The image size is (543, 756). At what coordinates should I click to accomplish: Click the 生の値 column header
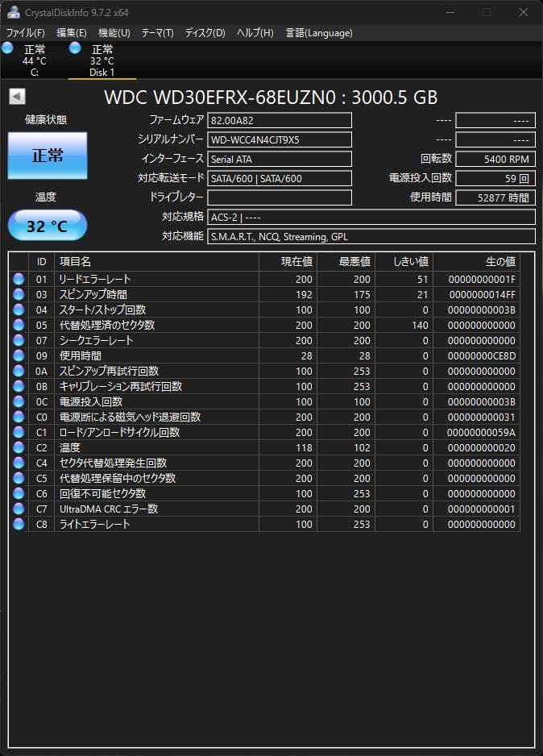pyautogui.click(x=476, y=262)
